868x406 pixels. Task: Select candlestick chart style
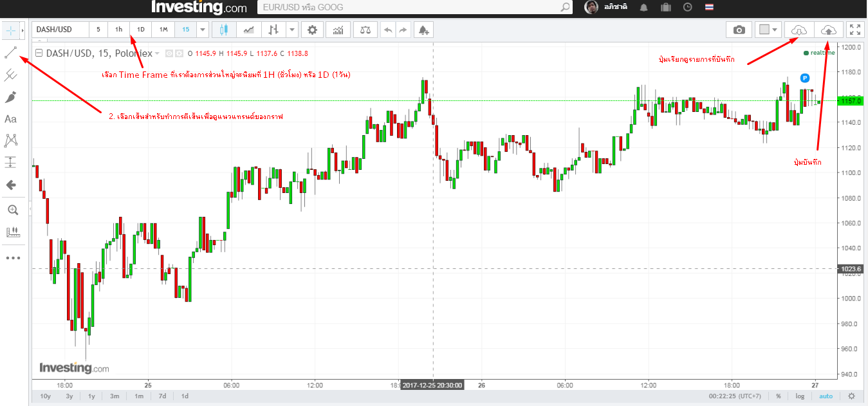pyautogui.click(x=224, y=30)
